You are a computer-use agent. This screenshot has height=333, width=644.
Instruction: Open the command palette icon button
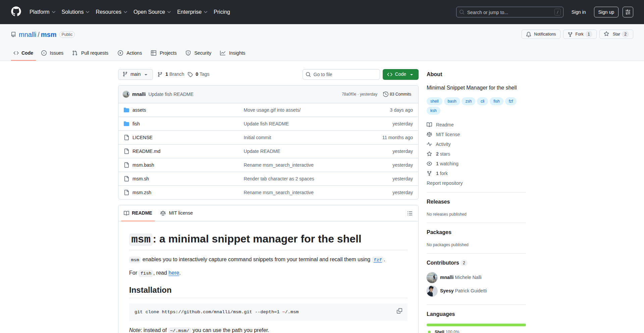(x=628, y=12)
